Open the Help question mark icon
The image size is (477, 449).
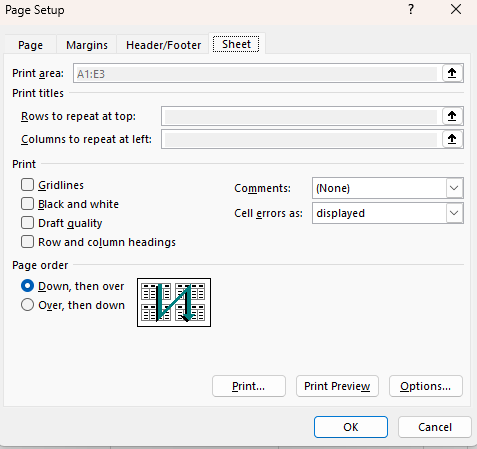[411, 9]
